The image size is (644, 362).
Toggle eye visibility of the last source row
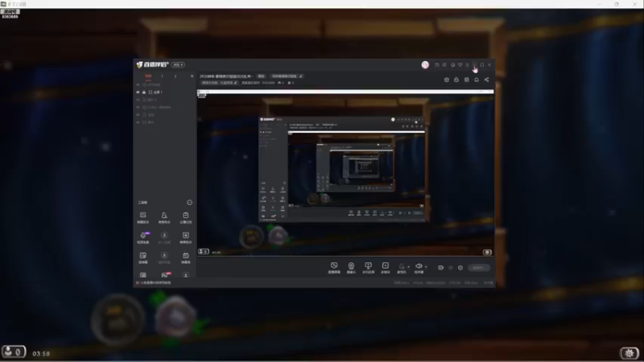[x=138, y=122]
